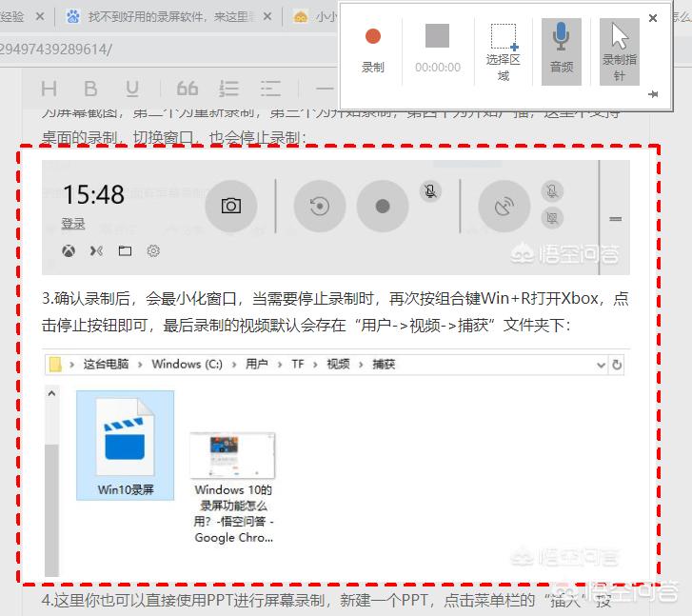This screenshot has height=616, width=692.
Task: Toggle underline with U icon
Action: [x=132, y=89]
